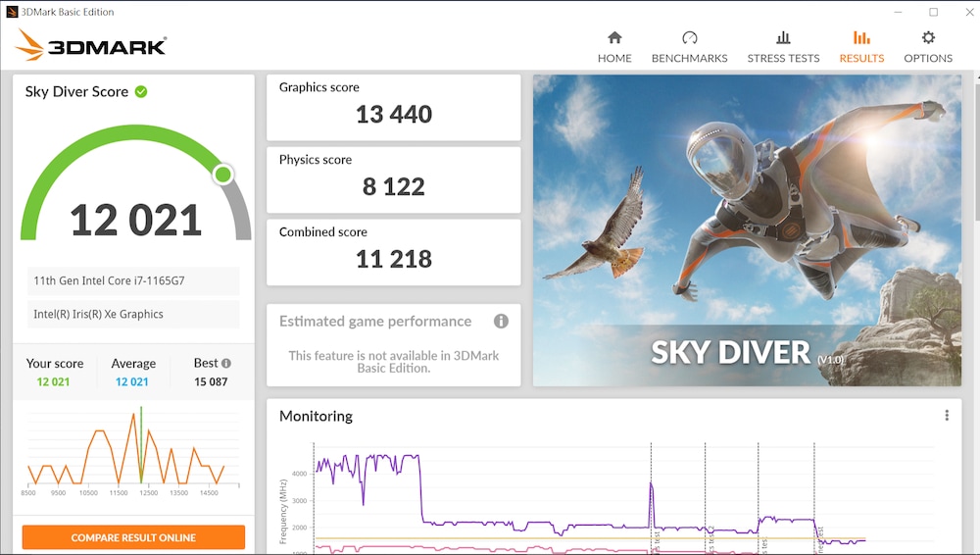Go to OPTIONS label

pyautogui.click(x=928, y=58)
